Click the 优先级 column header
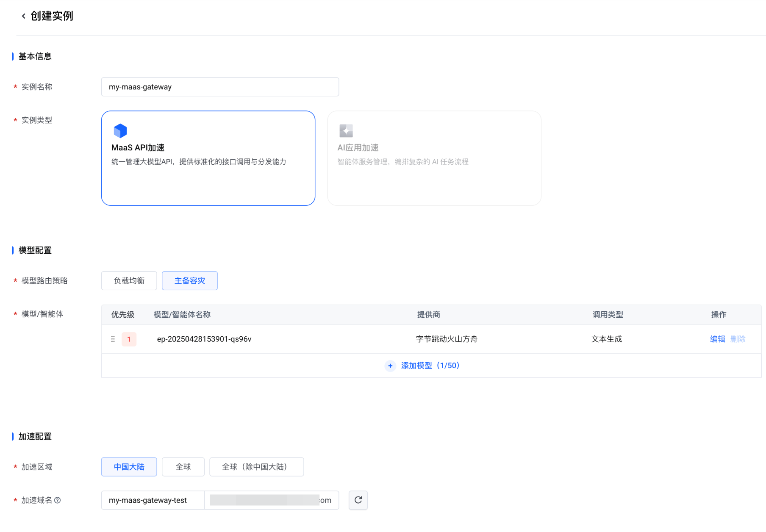Viewport: 766px width, 532px height. tap(123, 315)
